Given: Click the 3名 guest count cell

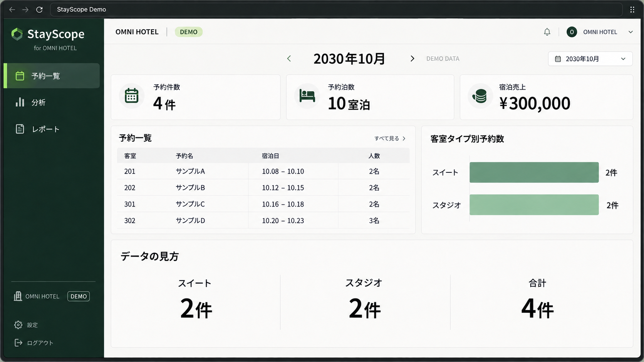Looking at the screenshot, I should (x=374, y=220).
